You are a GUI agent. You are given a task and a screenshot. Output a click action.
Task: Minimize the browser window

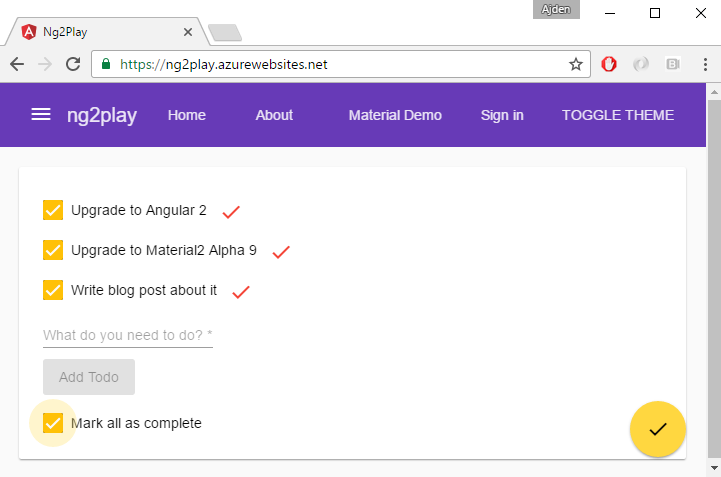(x=610, y=13)
